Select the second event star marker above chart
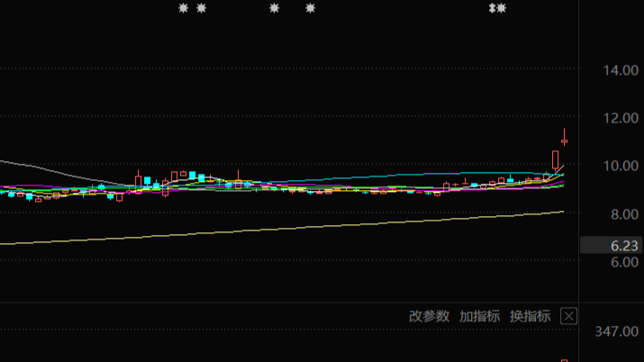This screenshot has height=362, width=644. click(x=201, y=8)
